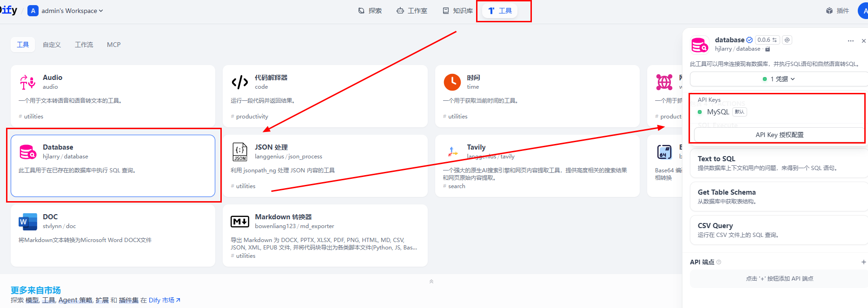Open the DOC tool card title

pos(50,217)
